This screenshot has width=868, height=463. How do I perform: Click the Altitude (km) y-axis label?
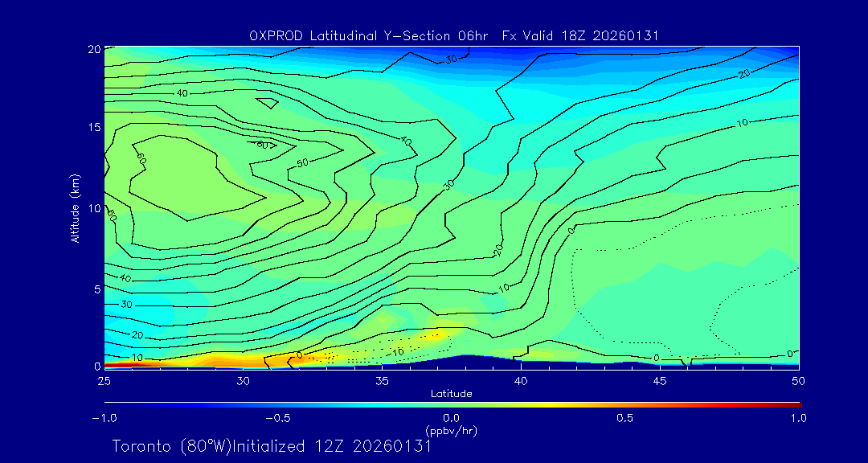pyautogui.click(x=76, y=208)
